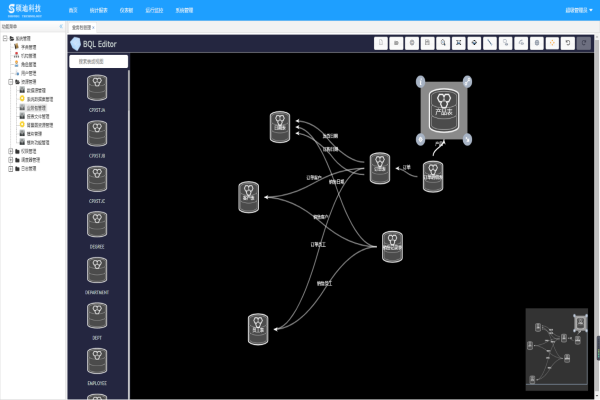Open 系统管理 in the top navigation

tap(184, 10)
